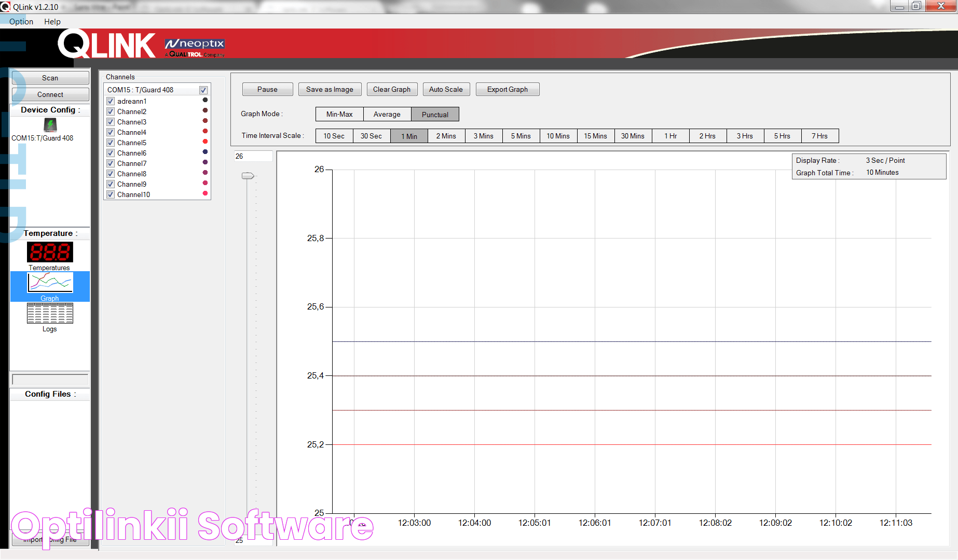This screenshot has width=958, height=560.
Task: Click the adreann1 color dot
Action: tap(205, 100)
